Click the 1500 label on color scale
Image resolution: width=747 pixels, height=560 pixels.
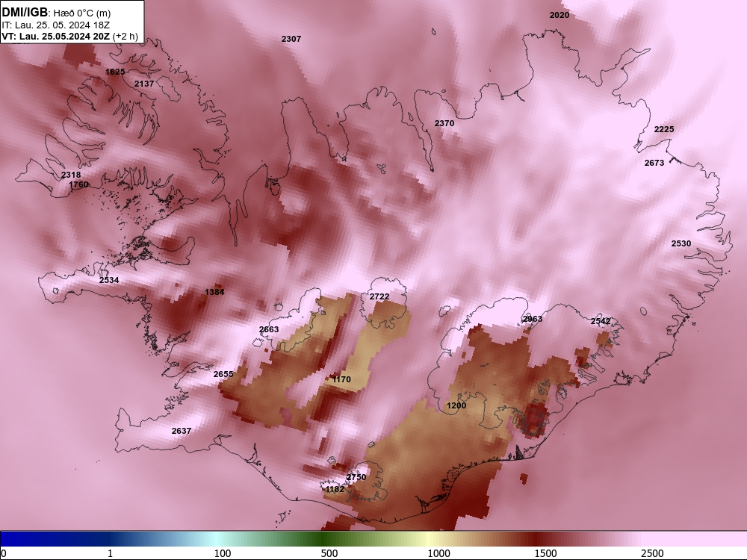coord(545,553)
